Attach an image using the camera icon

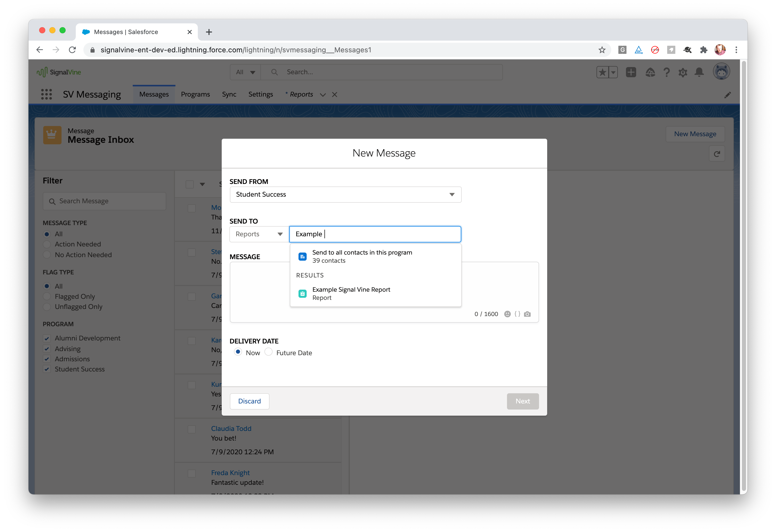[x=527, y=314]
